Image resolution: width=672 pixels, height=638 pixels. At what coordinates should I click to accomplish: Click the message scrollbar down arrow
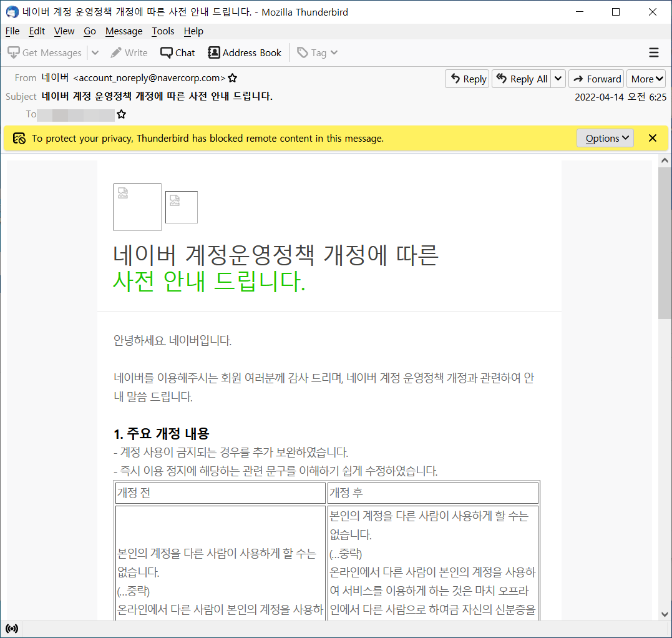(x=665, y=614)
